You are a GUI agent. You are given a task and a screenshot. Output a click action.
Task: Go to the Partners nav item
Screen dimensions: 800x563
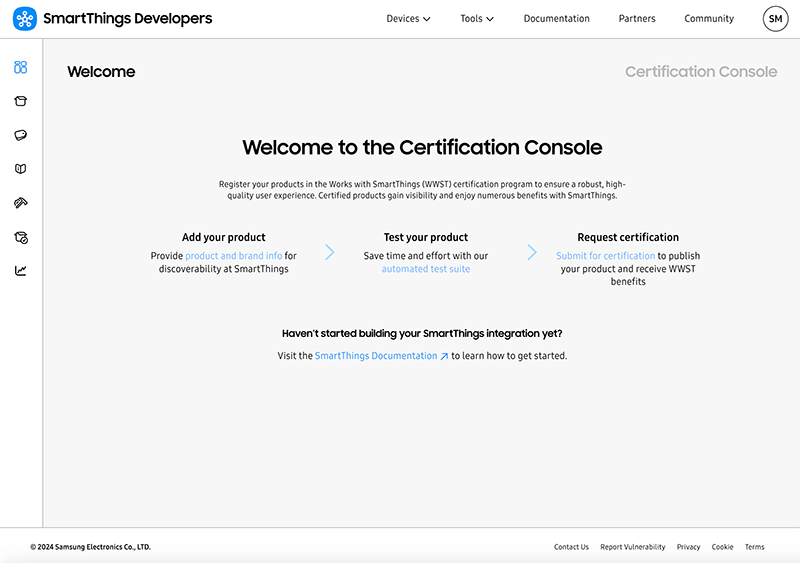637,19
